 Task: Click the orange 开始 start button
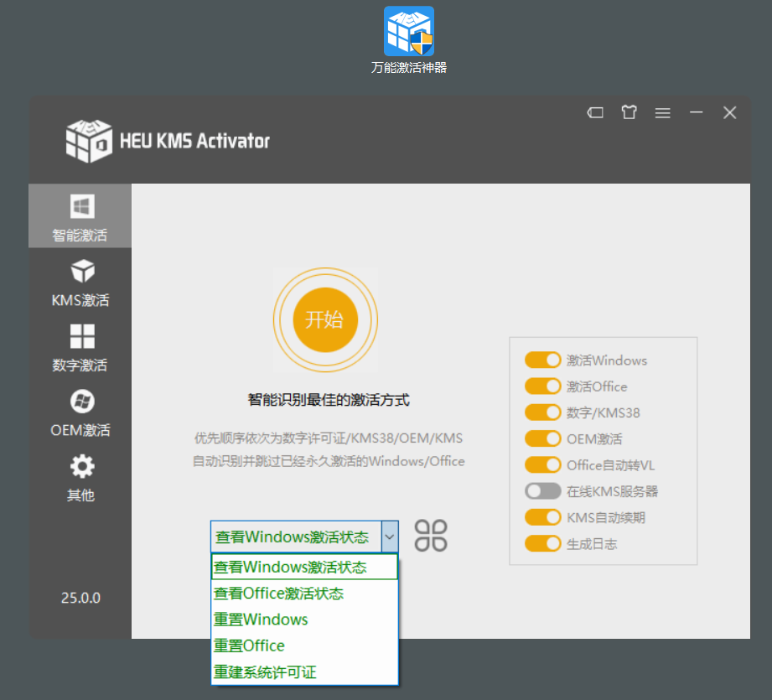pyautogui.click(x=325, y=320)
